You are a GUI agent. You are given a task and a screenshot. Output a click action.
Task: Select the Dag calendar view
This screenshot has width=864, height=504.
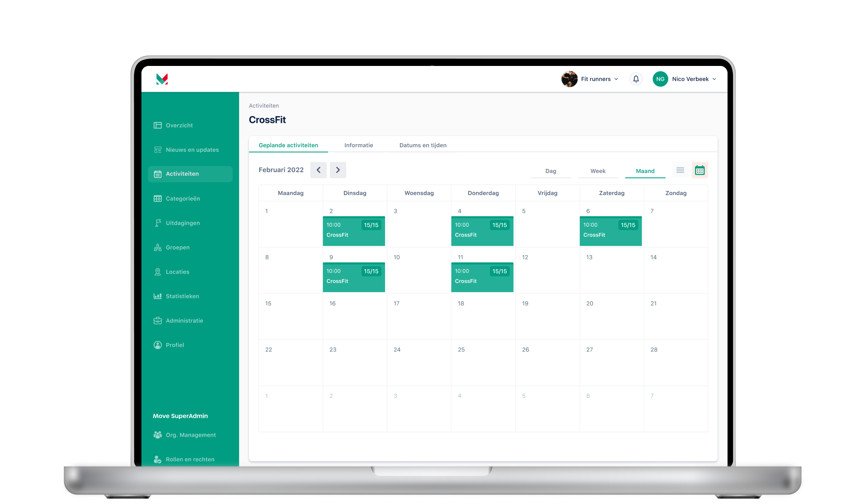tap(550, 171)
